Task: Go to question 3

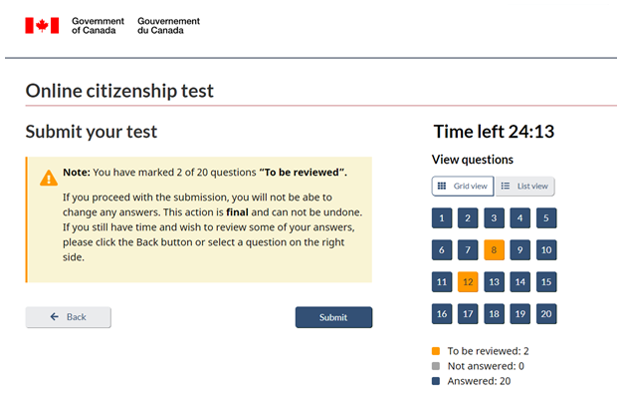Action: pos(493,218)
